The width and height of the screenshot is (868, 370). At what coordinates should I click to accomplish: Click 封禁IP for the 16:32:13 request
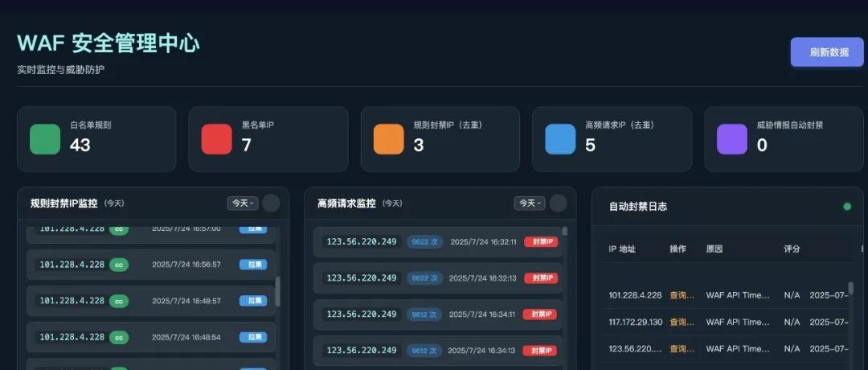(541, 278)
